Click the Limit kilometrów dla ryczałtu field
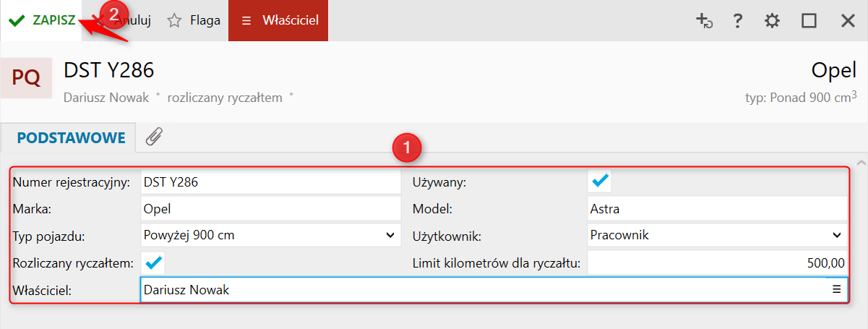This screenshot has width=868, height=329. (716, 263)
